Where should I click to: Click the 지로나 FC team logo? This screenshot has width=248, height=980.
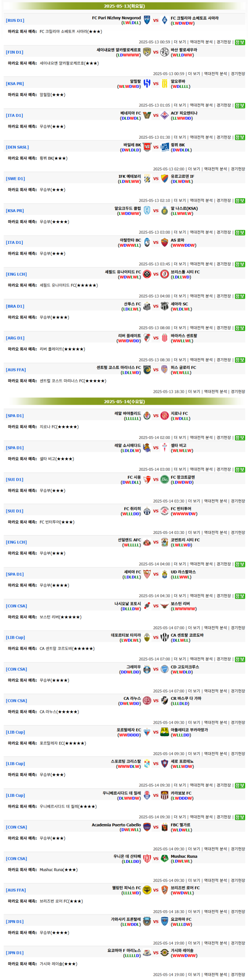(164, 416)
